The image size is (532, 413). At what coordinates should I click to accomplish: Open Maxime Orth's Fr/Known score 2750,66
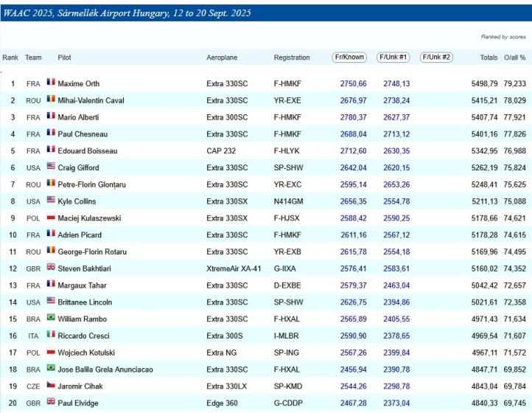click(353, 84)
